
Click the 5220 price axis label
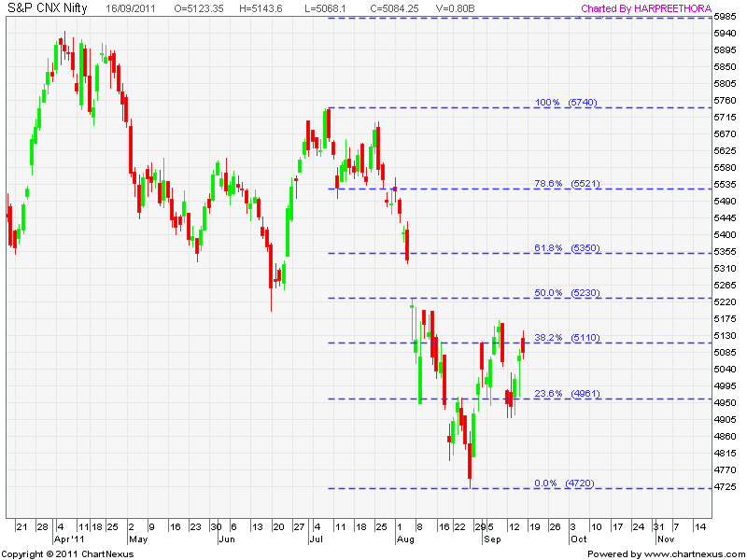725,301
